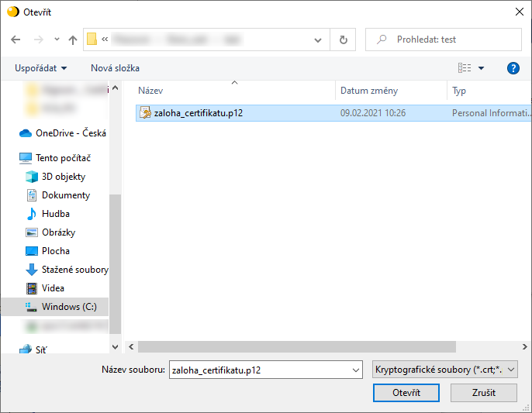Image resolution: width=532 pixels, height=413 pixels.
Task: Open the Uspořádat menu
Action: [40, 68]
